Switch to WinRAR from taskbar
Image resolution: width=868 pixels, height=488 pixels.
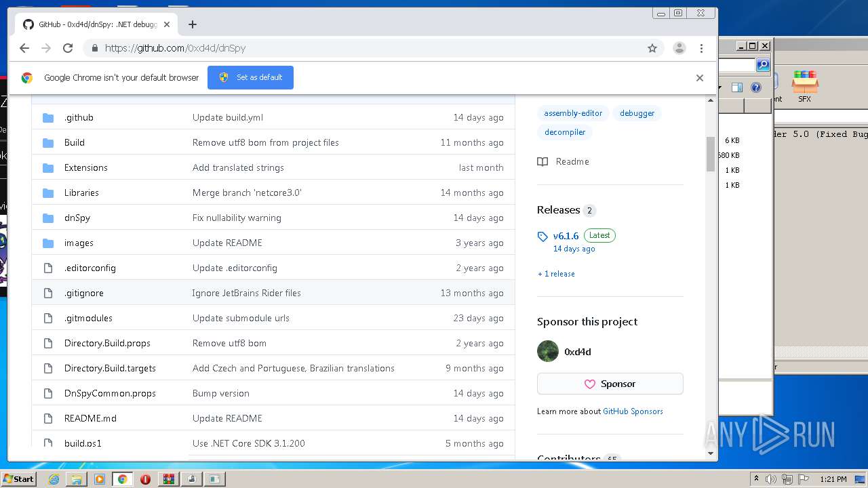168,479
